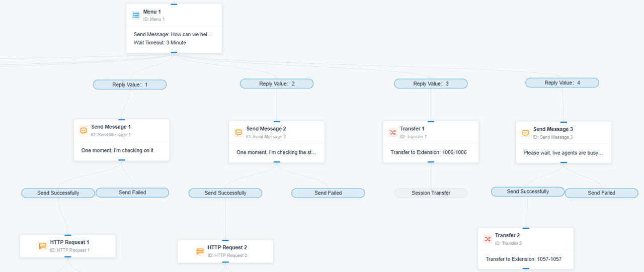This screenshot has height=272, width=644.
Task: Click the Transfer 1 shuffle icon
Action: pyautogui.click(x=393, y=133)
